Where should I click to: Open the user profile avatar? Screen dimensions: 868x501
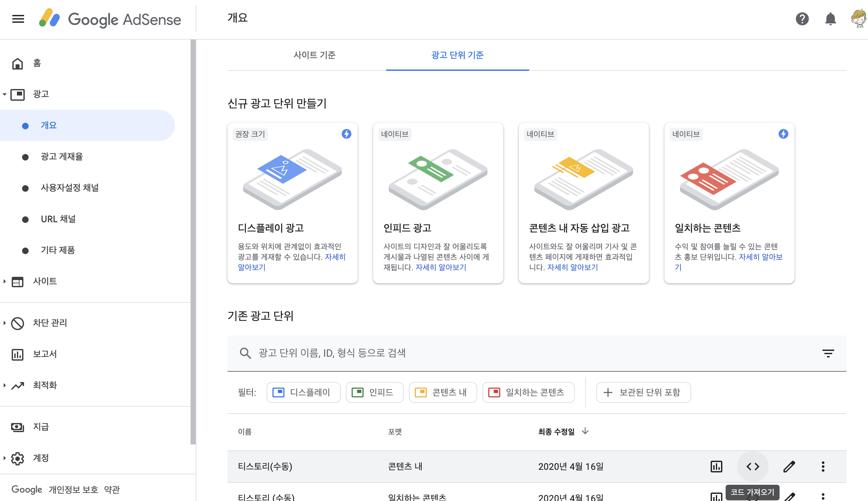pos(858,19)
